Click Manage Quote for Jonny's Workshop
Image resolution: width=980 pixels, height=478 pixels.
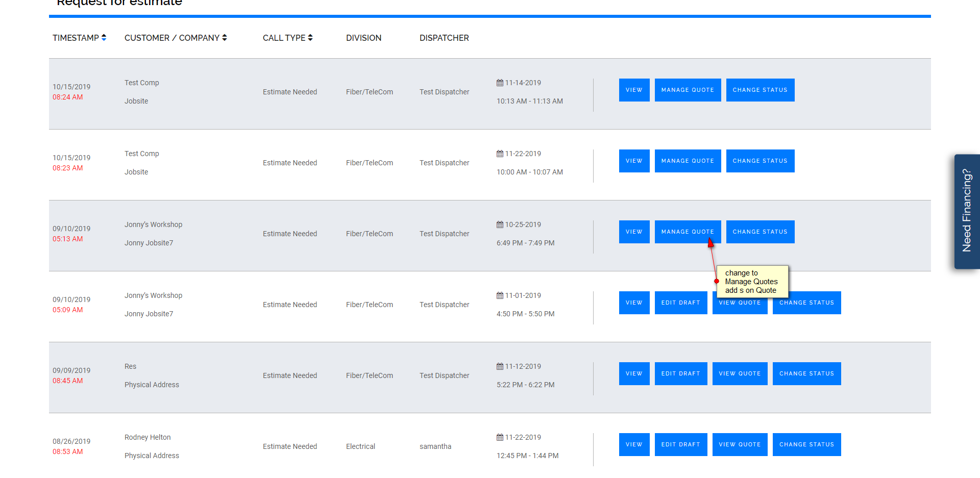click(688, 232)
